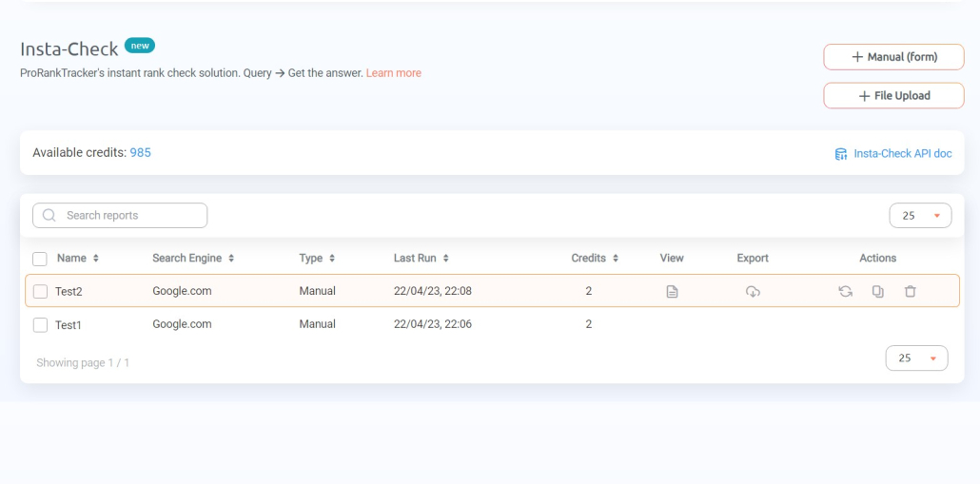Click the Manual type cell for Test2
The image size is (980, 484).
318,290
